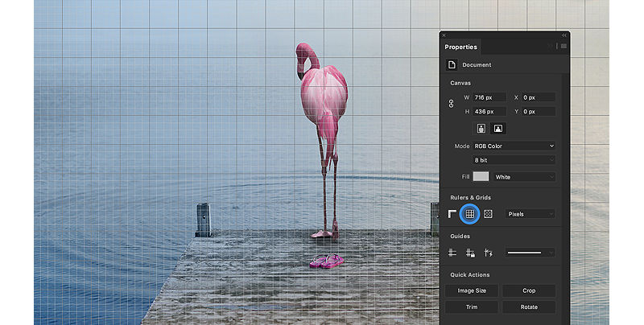644x325 pixels.
Task: Click the lock guides icon
Action: point(470,253)
